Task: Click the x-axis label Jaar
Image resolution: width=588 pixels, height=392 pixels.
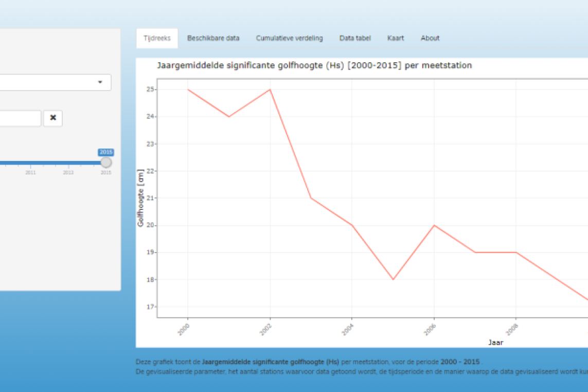Action: coord(495,343)
